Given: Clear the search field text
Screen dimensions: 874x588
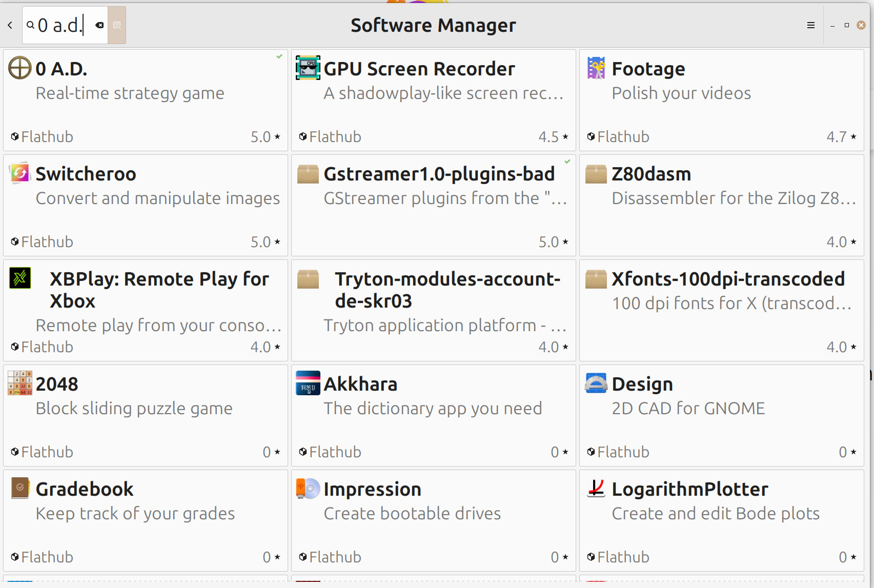Looking at the screenshot, I should 99,25.
